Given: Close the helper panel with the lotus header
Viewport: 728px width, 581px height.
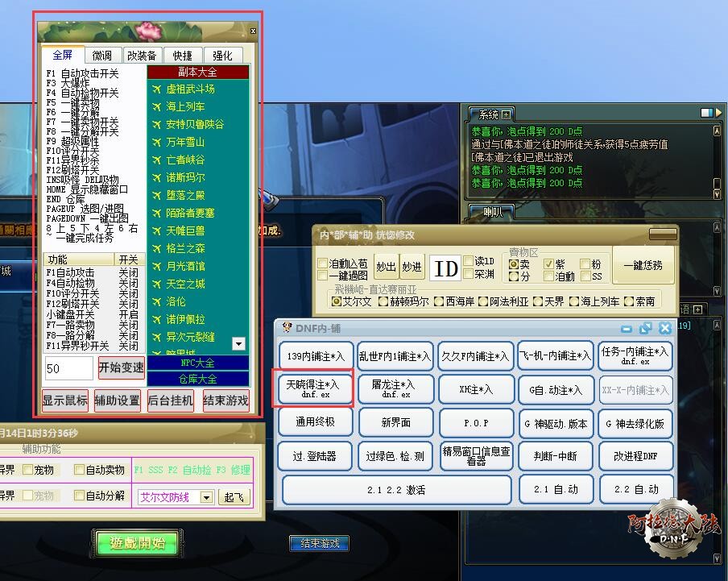Looking at the screenshot, I should pos(253,31).
